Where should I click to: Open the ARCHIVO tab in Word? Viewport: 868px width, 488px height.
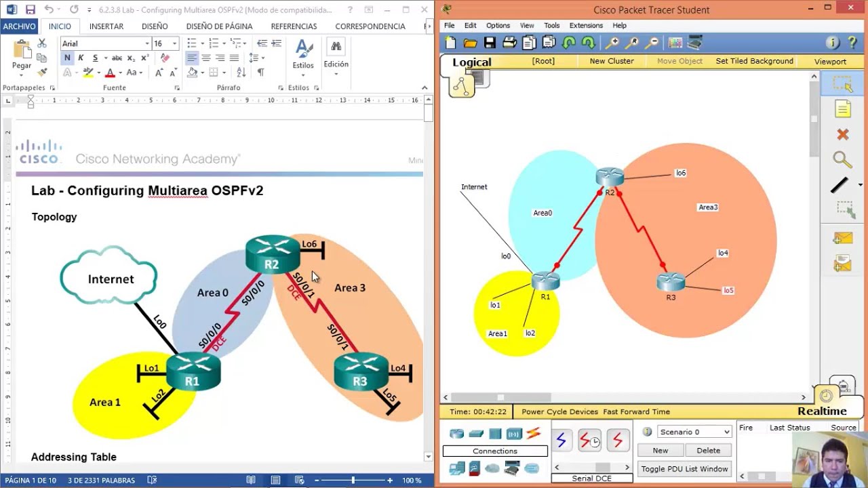coord(19,26)
